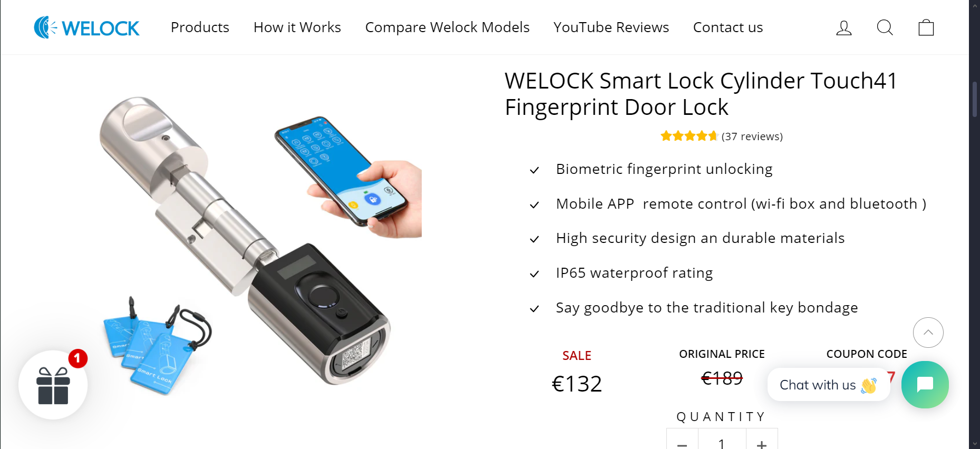Screen dimensions: 980x449
Task: Click the scroll-to-top arrow circle
Action: tap(928, 333)
